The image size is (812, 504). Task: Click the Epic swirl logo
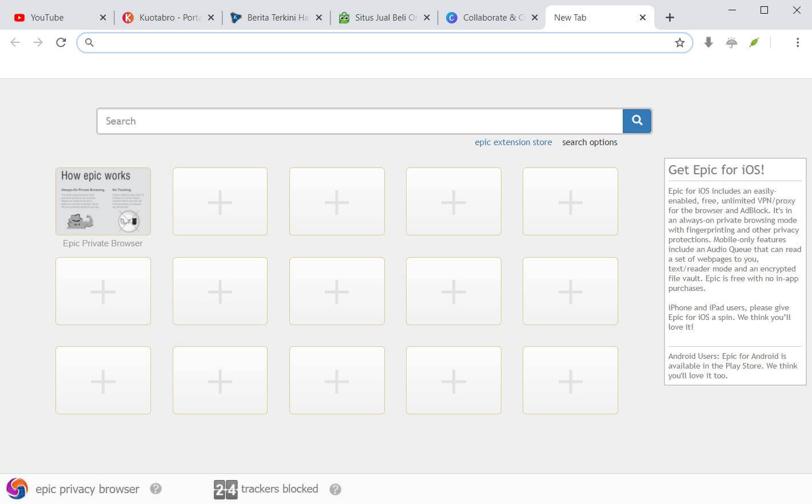point(17,489)
